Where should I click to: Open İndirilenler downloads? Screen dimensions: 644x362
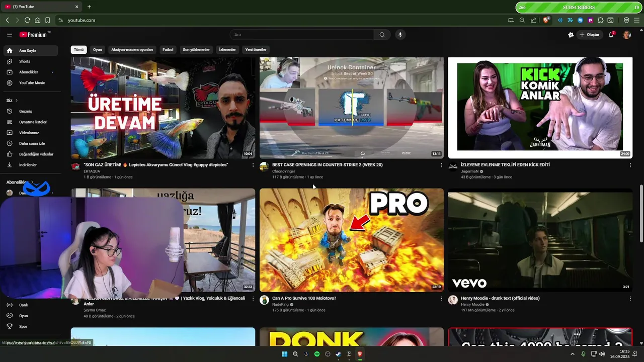click(30, 165)
